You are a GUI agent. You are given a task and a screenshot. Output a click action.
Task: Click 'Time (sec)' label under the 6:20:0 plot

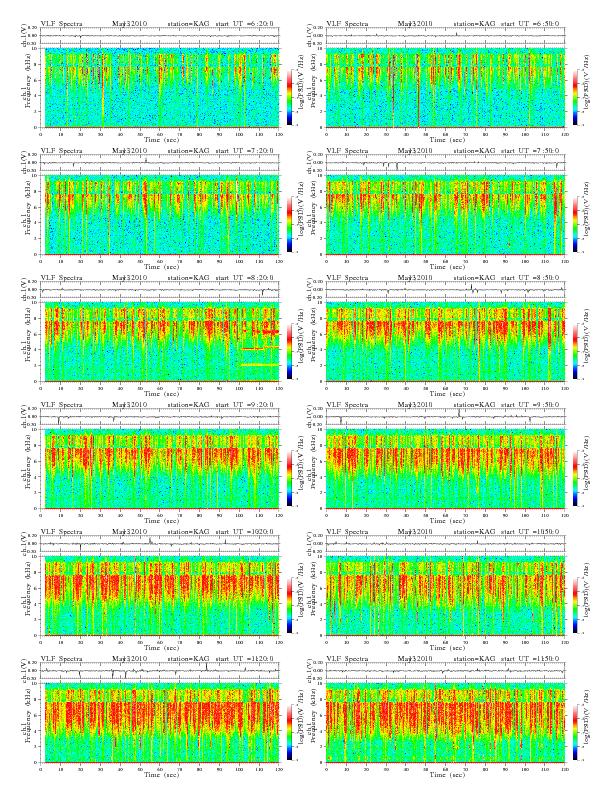click(162, 139)
